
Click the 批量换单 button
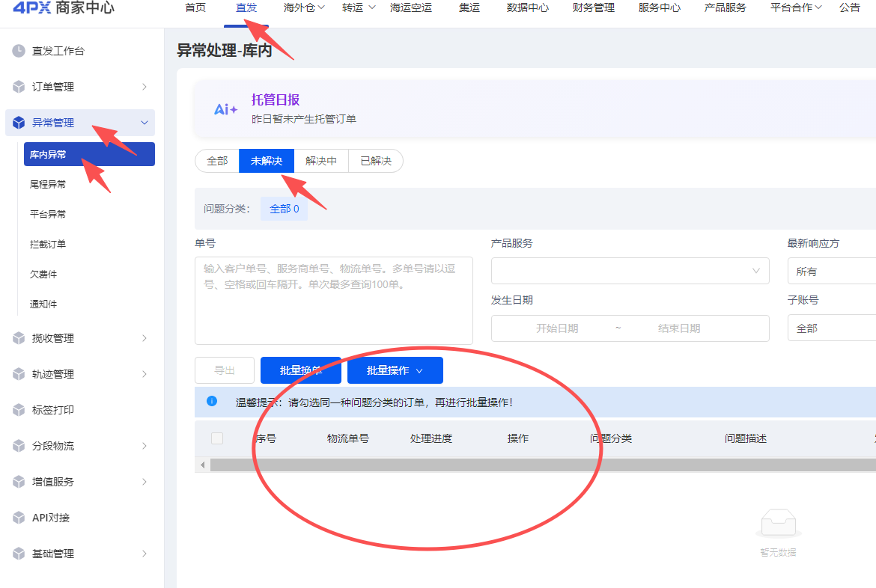[x=300, y=370]
